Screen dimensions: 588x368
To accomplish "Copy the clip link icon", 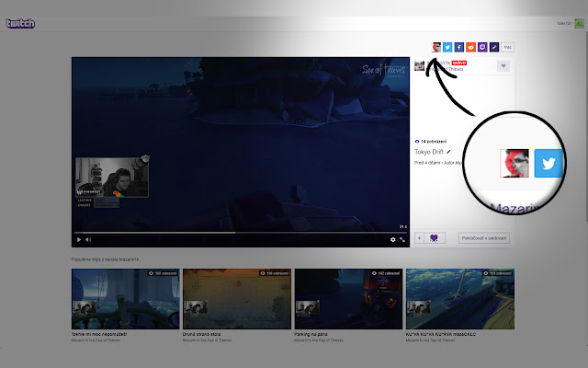I will point(494,47).
